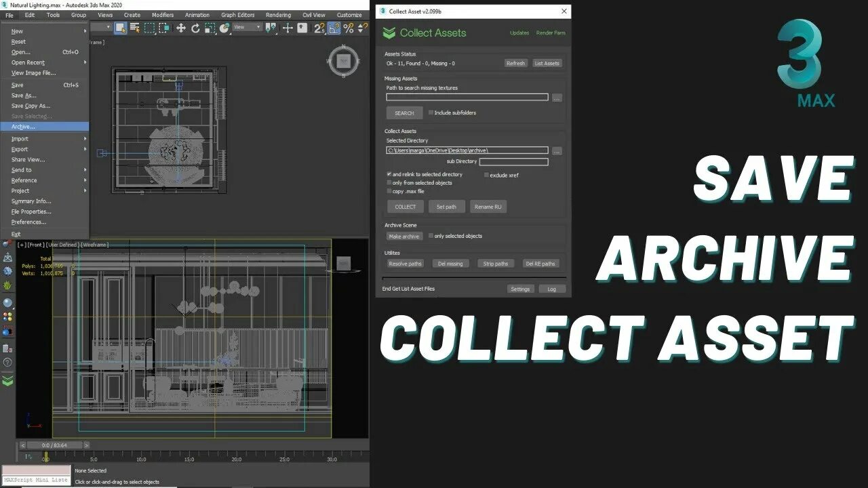The image size is (868, 488).
Task: Select the Select and Move tool
Action: point(180,28)
